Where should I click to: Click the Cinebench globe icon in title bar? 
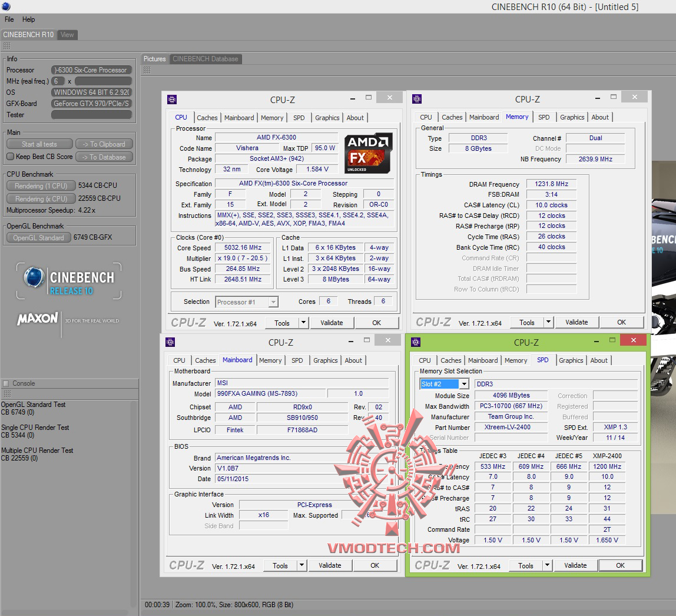coord(6,6)
